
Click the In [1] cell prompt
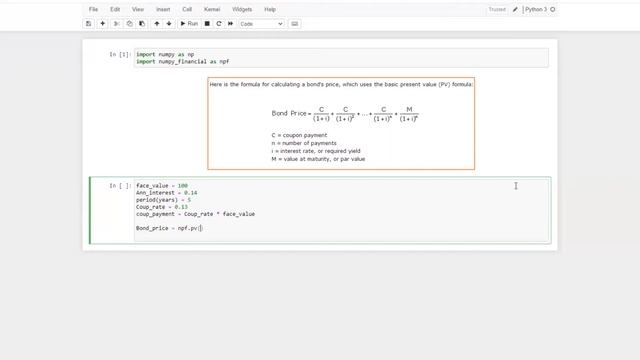pos(120,54)
